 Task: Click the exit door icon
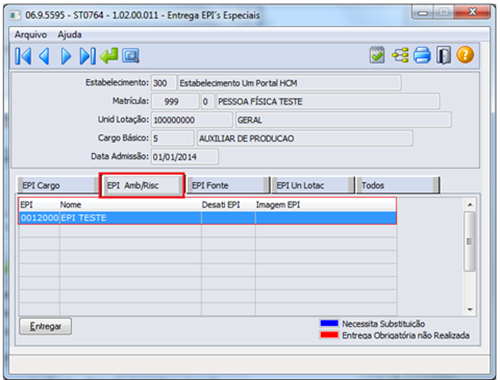pyautogui.click(x=444, y=55)
